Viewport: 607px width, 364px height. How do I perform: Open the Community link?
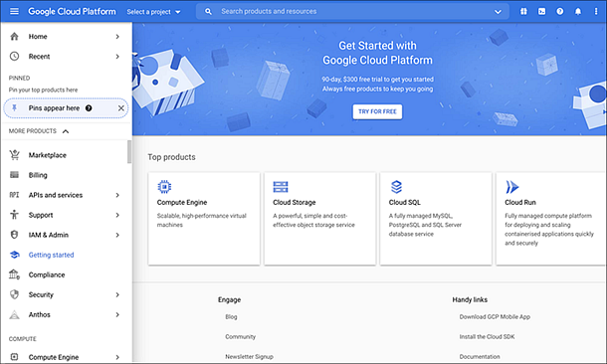(x=241, y=337)
